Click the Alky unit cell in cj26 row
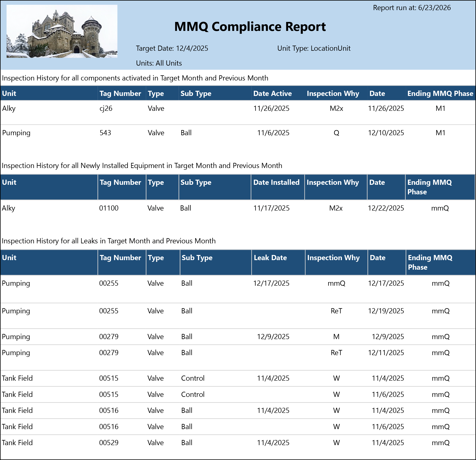The height and width of the screenshot is (460, 476). click(9, 108)
